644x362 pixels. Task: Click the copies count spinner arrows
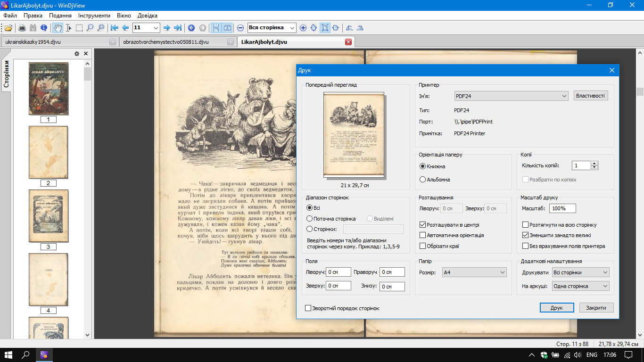click(x=594, y=165)
